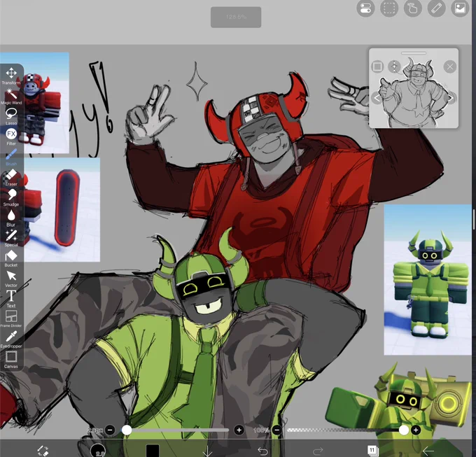The image size is (476, 457).
Task: Increase opacity with plus button
Action: tap(416, 430)
